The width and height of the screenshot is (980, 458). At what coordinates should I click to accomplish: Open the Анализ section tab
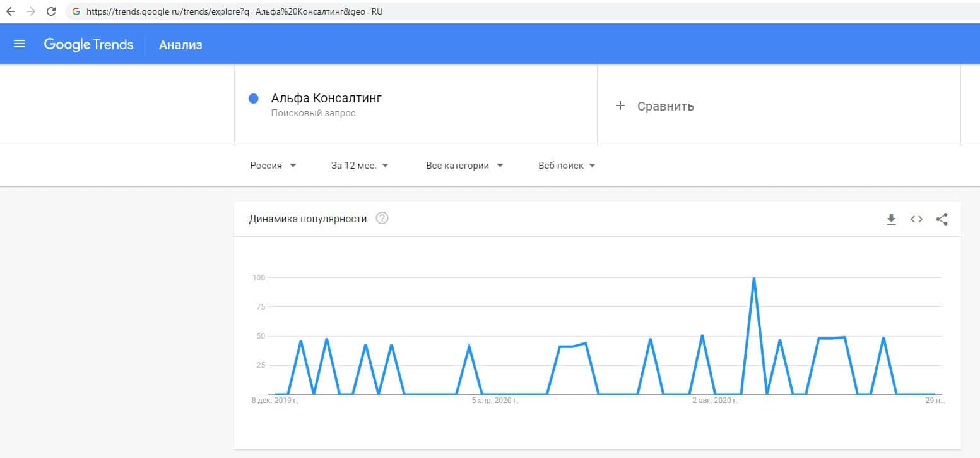[180, 45]
